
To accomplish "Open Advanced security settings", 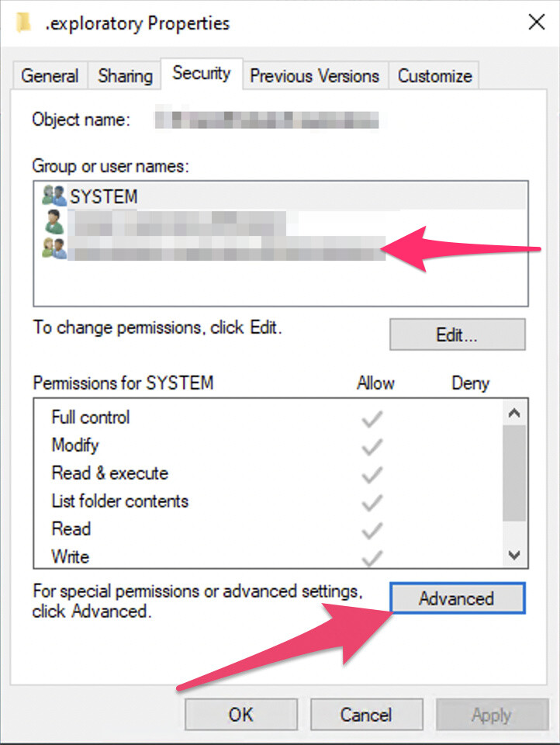I will (x=458, y=598).
